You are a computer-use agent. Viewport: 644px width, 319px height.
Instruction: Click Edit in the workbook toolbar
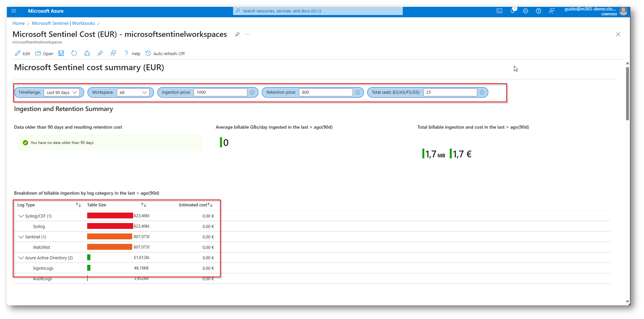tap(23, 54)
